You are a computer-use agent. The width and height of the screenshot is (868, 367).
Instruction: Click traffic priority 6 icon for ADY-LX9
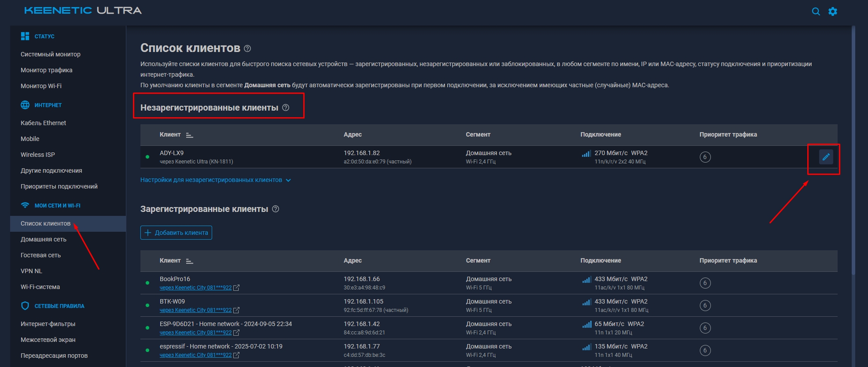(x=705, y=157)
